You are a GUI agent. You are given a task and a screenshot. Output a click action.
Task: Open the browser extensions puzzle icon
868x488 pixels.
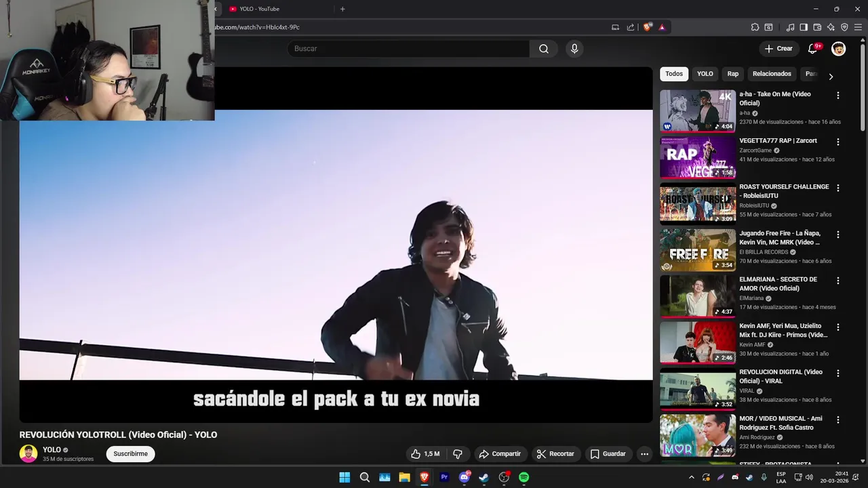point(755,27)
